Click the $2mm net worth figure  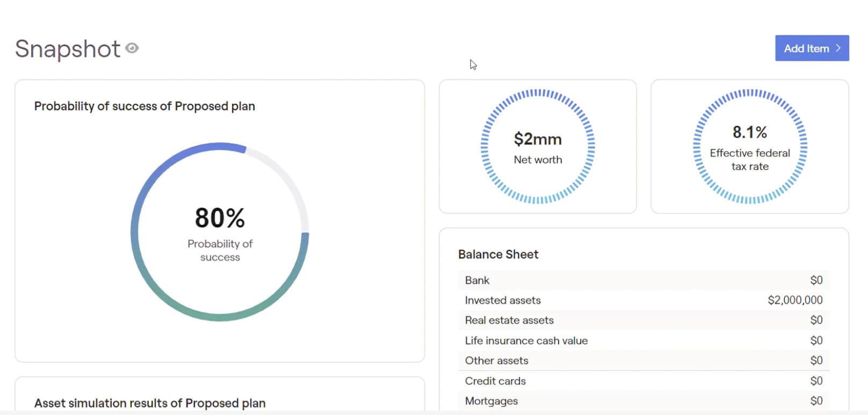point(538,139)
